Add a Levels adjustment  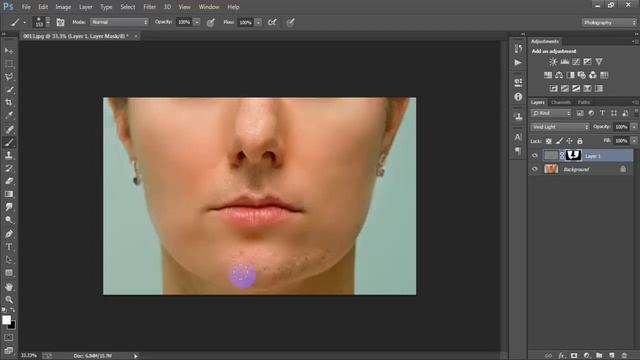point(564,62)
